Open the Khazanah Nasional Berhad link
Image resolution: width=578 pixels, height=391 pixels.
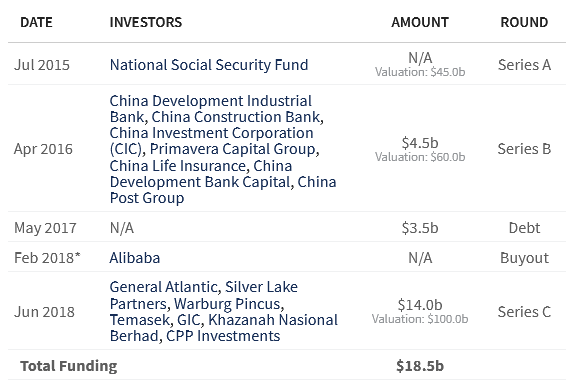point(273,320)
